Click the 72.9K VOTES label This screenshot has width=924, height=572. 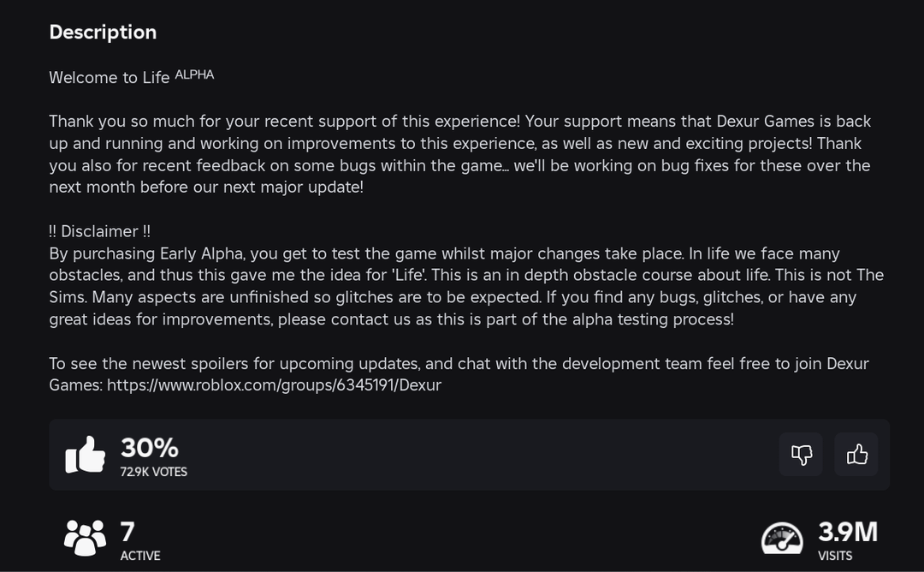pyautogui.click(x=154, y=472)
